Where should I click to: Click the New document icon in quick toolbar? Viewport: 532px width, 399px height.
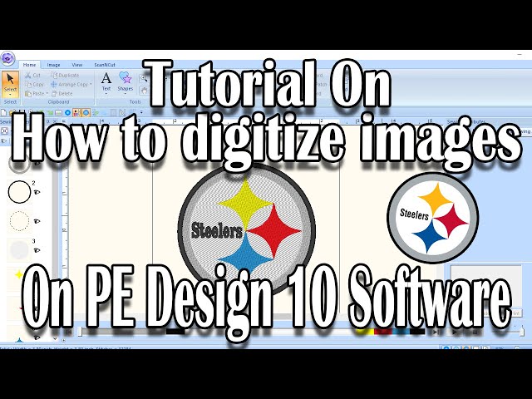coord(3,112)
